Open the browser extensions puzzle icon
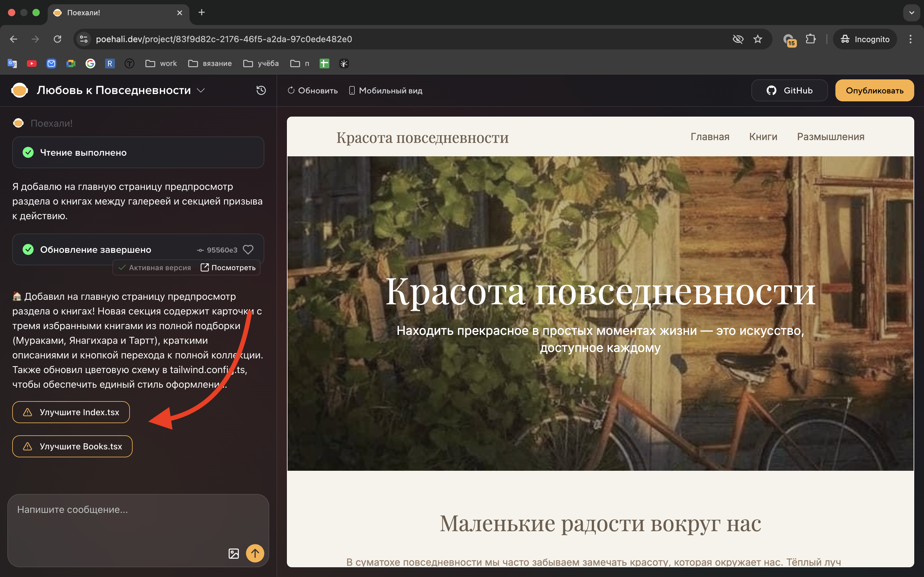Screen dimensions: 924x577 810,38
